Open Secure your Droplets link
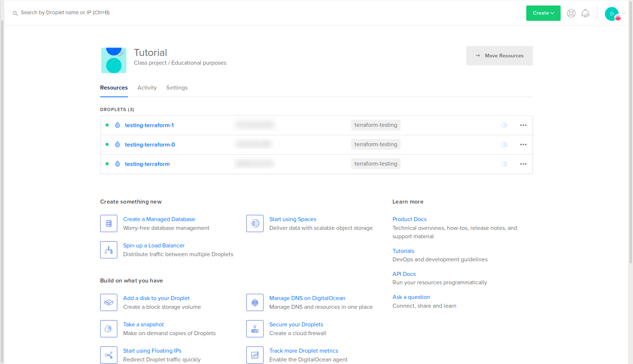 [x=296, y=325]
